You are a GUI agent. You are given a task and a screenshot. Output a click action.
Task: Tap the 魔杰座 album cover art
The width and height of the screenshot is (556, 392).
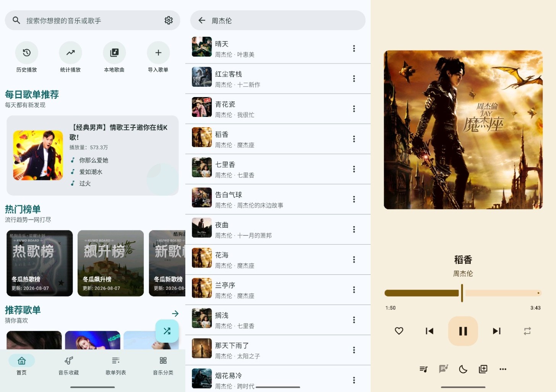tap(463, 130)
